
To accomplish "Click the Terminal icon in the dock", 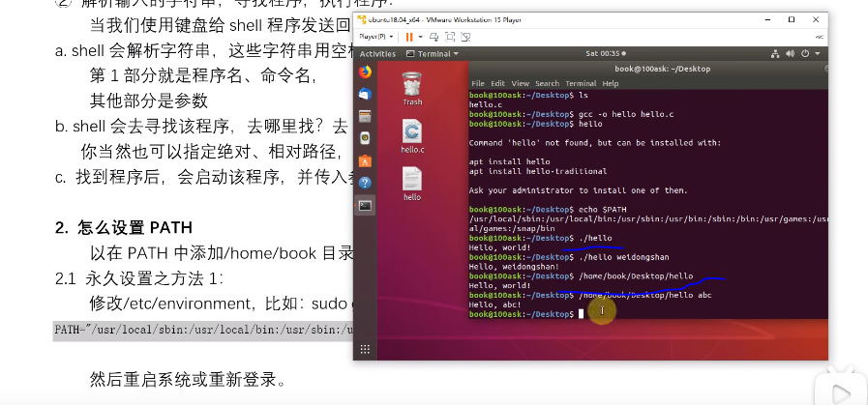I will [x=365, y=205].
